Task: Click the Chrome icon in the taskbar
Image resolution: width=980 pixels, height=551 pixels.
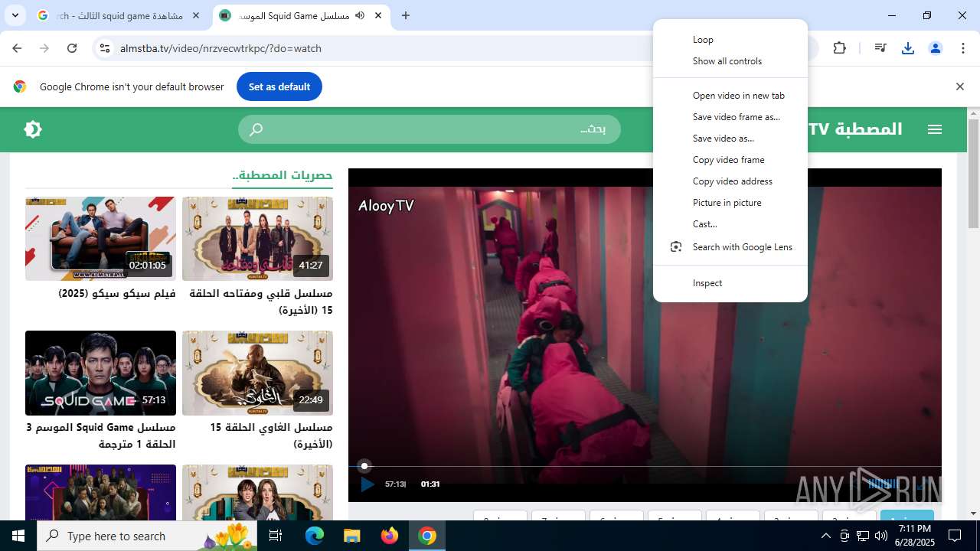Action: click(427, 536)
